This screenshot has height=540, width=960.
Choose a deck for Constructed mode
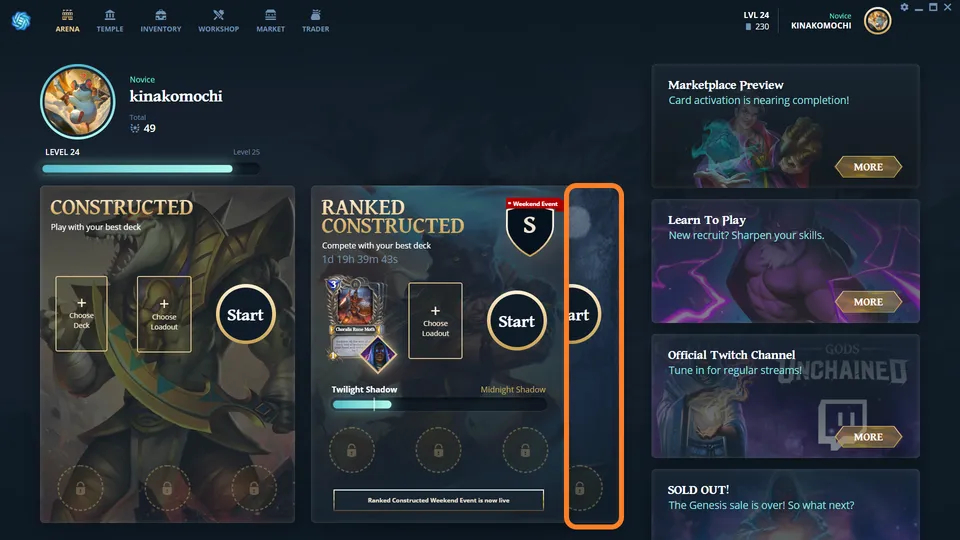[x=81, y=314]
